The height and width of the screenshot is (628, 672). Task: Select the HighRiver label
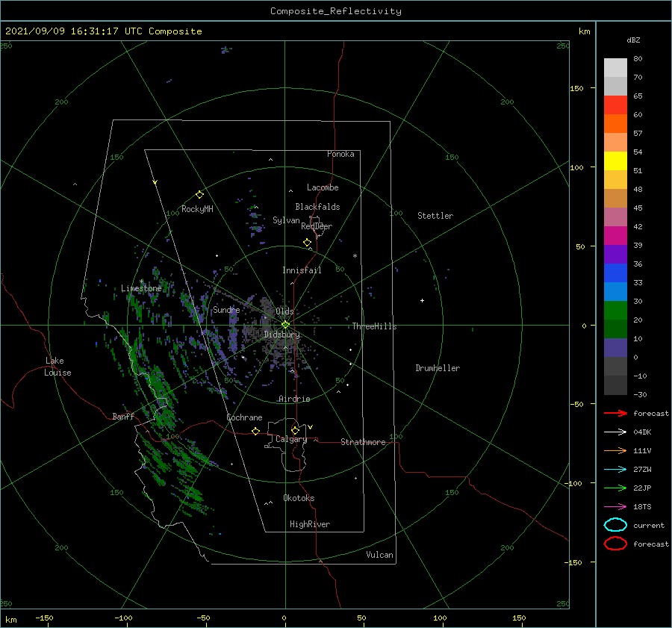click(310, 524)
